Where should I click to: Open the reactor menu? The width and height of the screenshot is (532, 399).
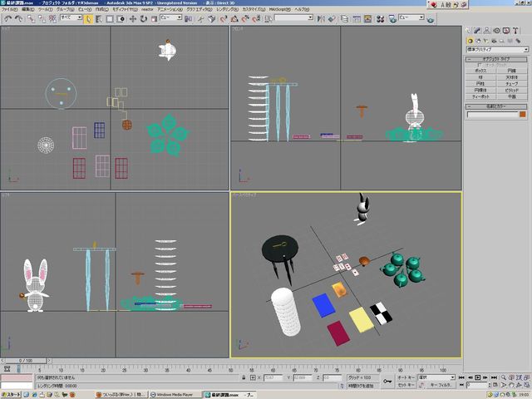click(x=147, y=9)
